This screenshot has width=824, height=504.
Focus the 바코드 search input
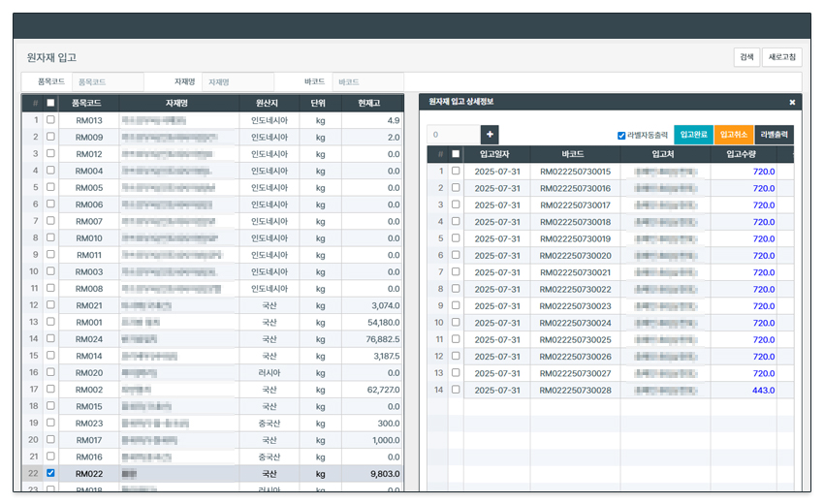point(366,82)
